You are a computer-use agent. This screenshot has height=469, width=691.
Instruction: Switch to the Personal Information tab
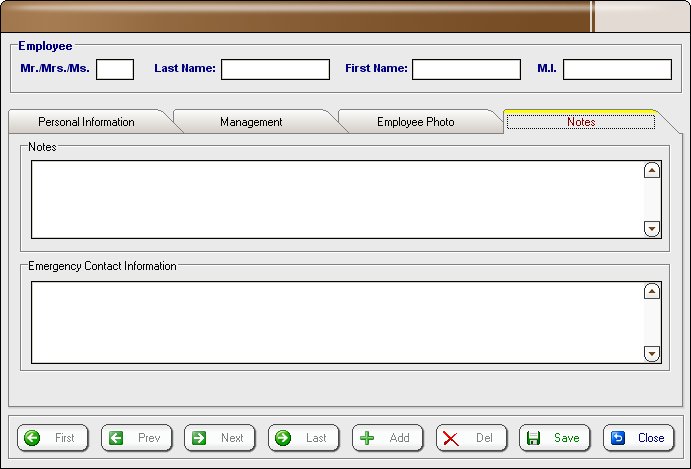pos(86,122)
